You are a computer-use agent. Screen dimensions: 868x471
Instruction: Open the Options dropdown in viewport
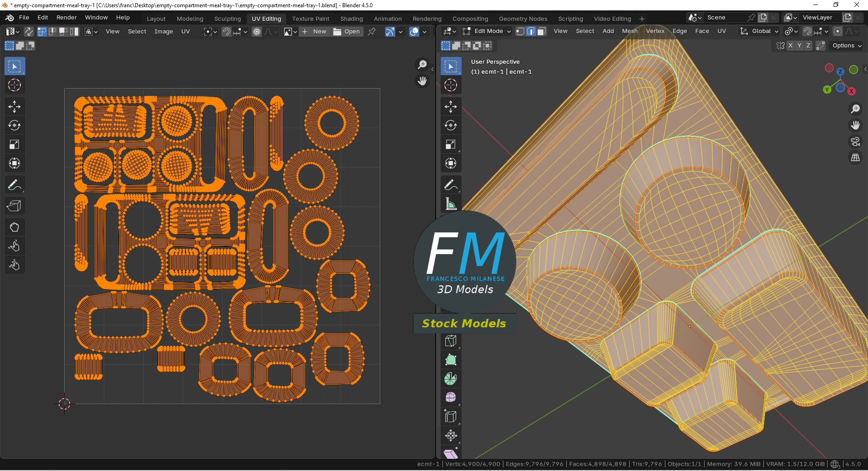coord(846,46)
